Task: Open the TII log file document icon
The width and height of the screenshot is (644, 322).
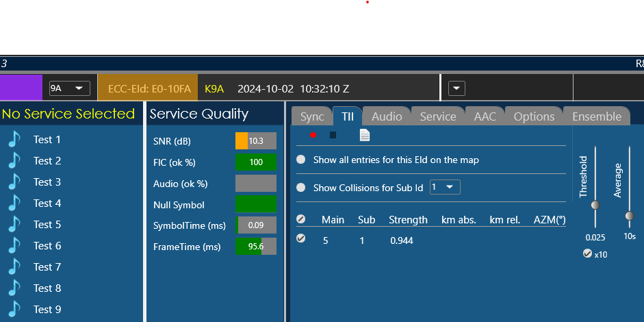Action: (365, 136)
